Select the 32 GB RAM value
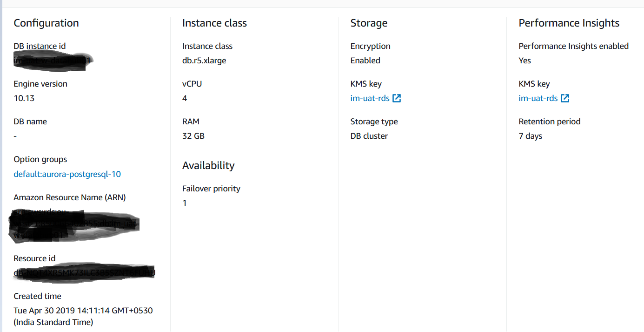The height and width of the screenshot is (332, 644). [x=193, y=136]
